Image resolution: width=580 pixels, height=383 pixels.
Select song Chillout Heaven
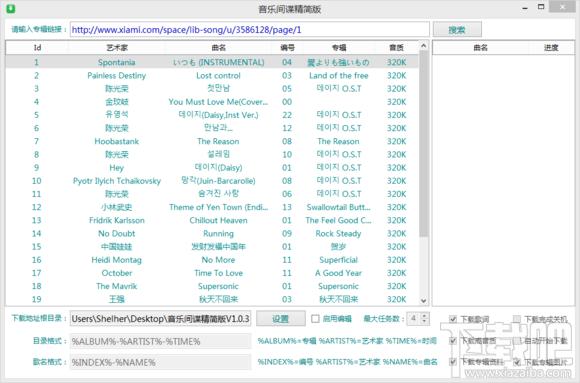point(218,220)
